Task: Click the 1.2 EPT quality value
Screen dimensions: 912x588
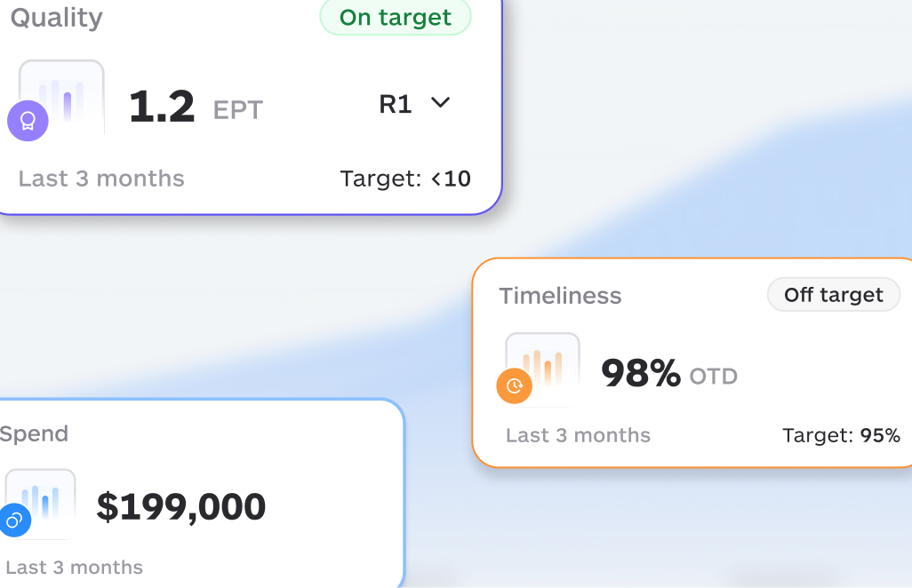Action: [x=196, y=107]
